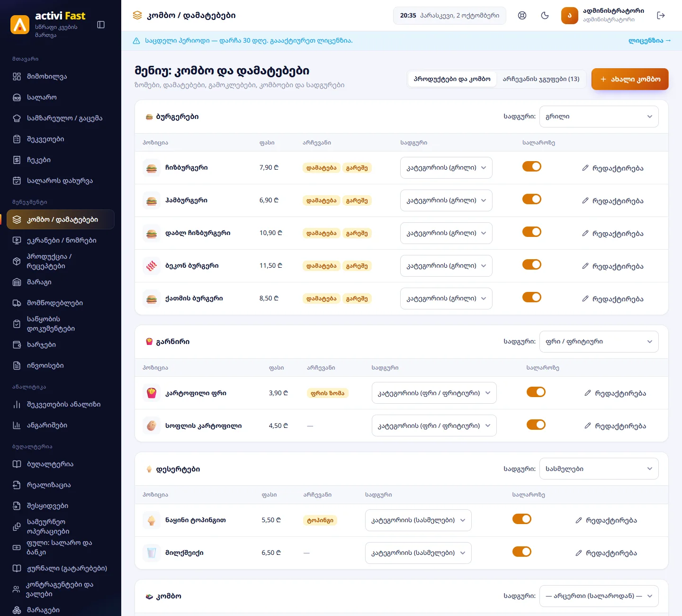Screen dimensions: 682x616
Task: Click the ახალი კომბო button
Action: (630, 79)
